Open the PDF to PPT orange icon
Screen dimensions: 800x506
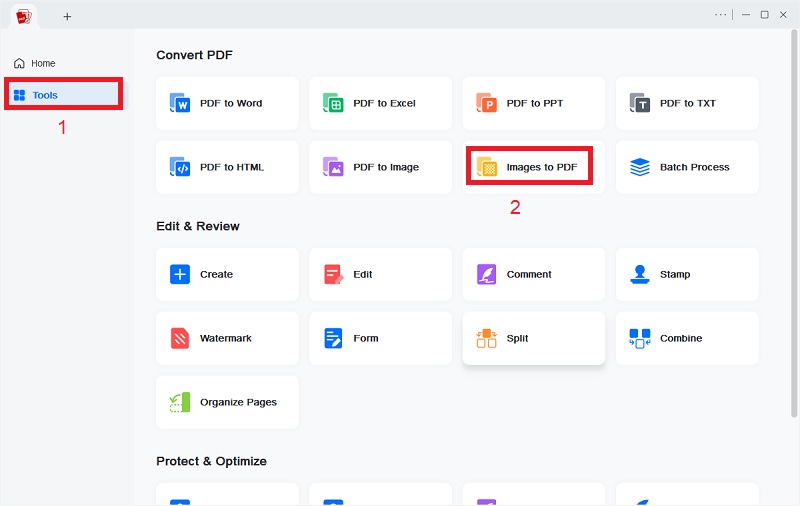486,103
